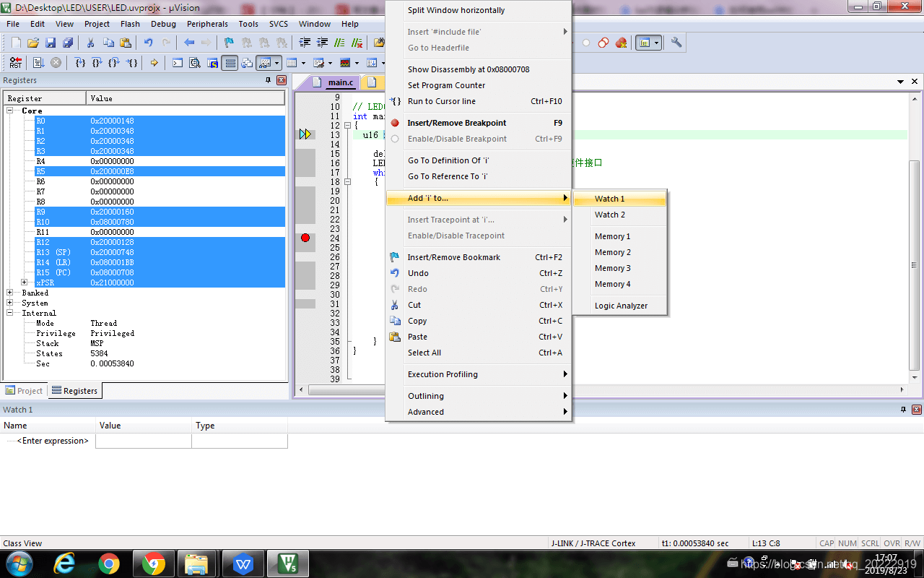
Task: Open the Command Window icon
Action: click(178, 63)
